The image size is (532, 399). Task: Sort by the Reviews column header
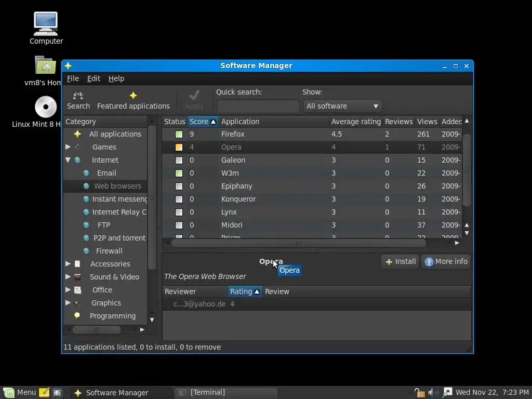point(398,122)
